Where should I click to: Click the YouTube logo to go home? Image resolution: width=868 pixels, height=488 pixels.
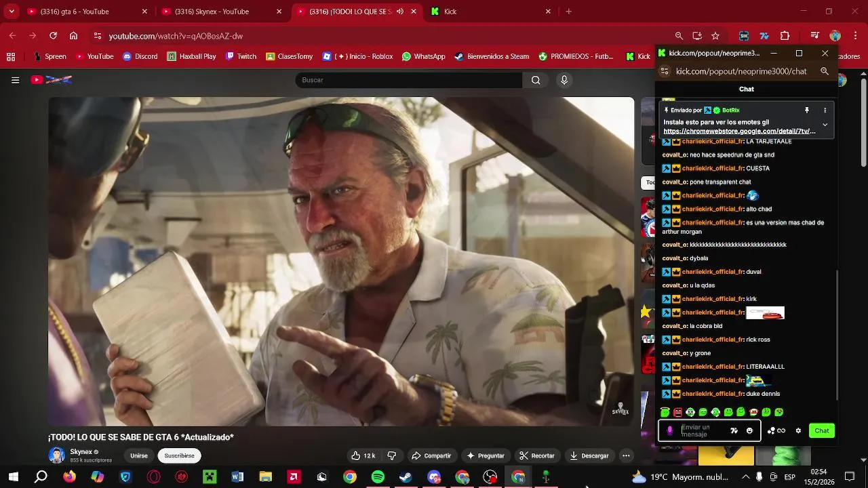pyautogui.click(x=52, y=80)
